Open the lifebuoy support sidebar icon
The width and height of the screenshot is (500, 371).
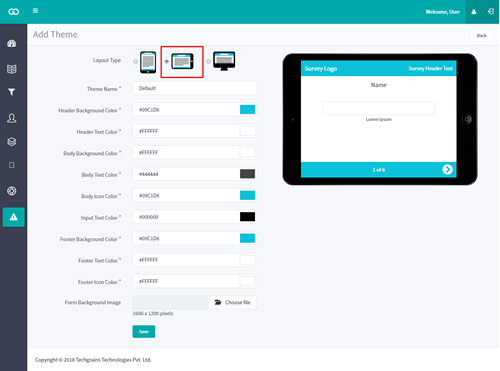tap(12, 191)
